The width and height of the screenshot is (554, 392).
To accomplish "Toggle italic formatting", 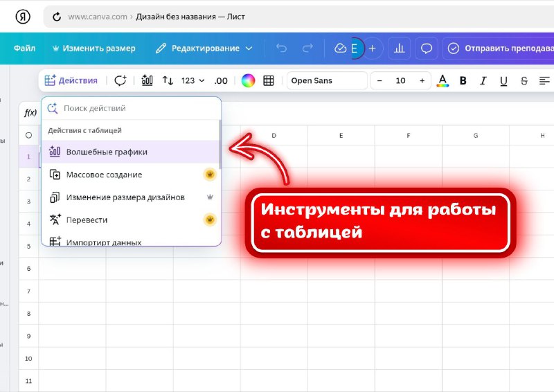I will (x=483, y=81).
